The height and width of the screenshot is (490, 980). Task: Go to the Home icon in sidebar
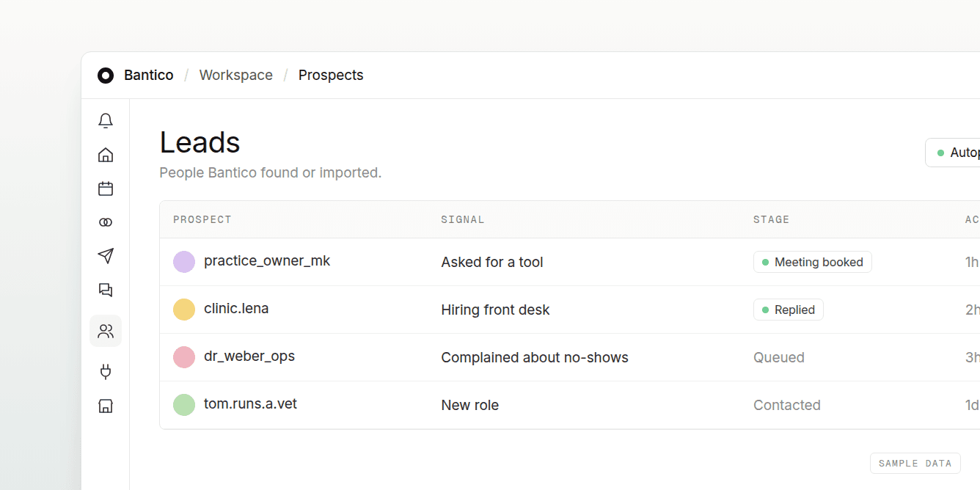[106, 155]
